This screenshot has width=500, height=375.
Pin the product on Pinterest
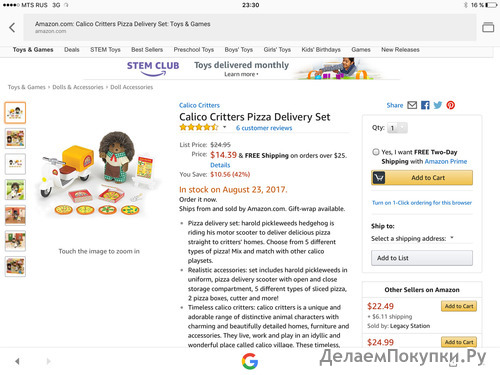point(451,105)
